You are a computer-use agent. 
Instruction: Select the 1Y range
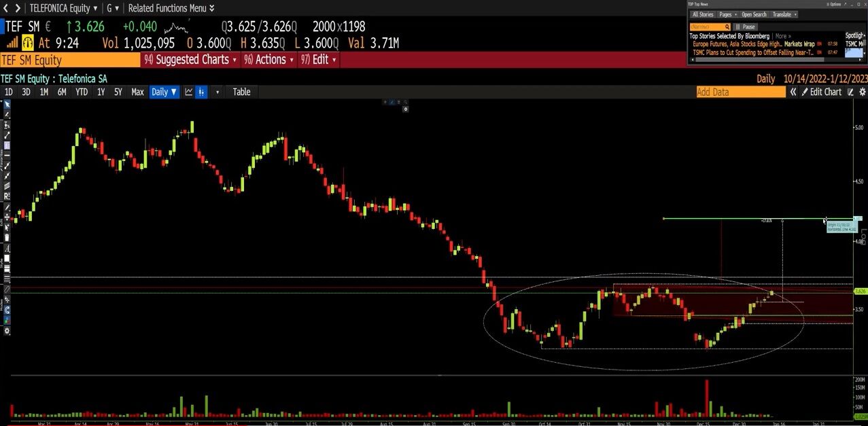[x=101, y=92]
